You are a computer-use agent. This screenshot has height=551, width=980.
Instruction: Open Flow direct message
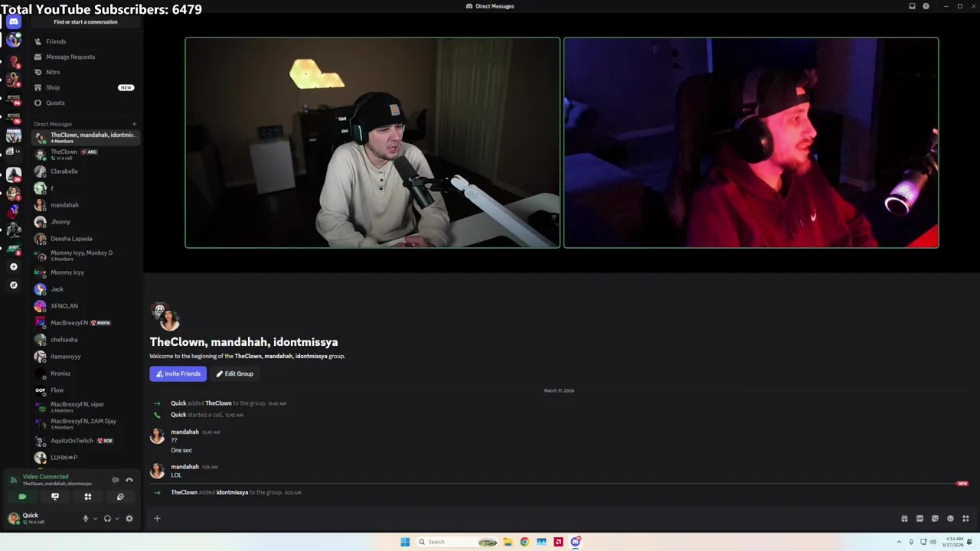point(84,390)
